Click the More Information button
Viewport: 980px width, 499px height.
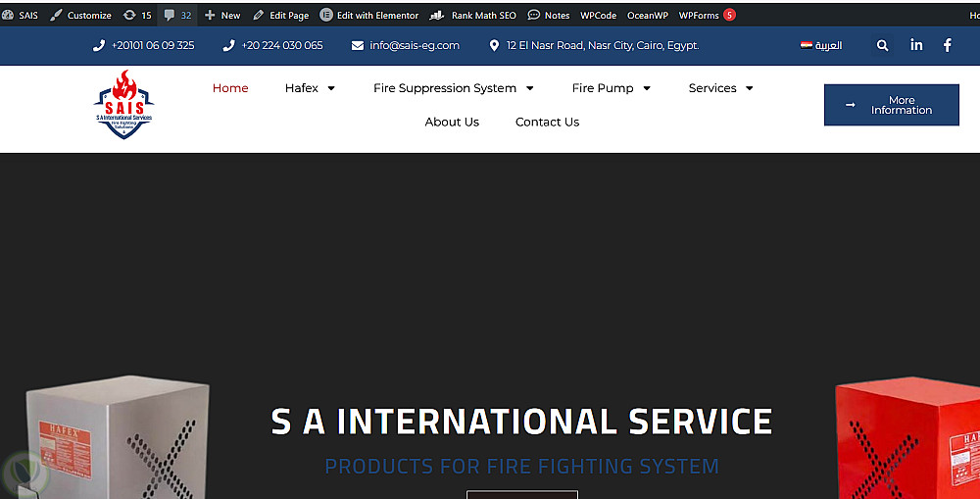(x=891, y=105)
